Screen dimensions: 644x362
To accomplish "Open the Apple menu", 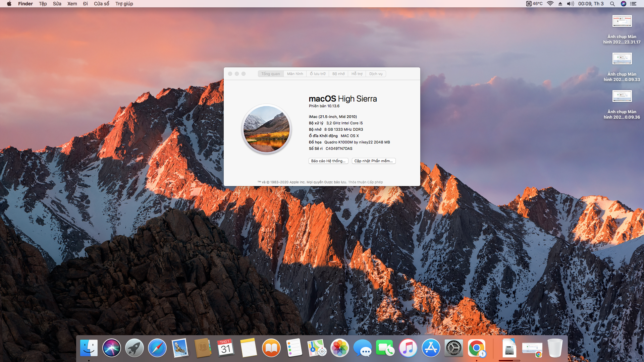I will tap(9, 4).
